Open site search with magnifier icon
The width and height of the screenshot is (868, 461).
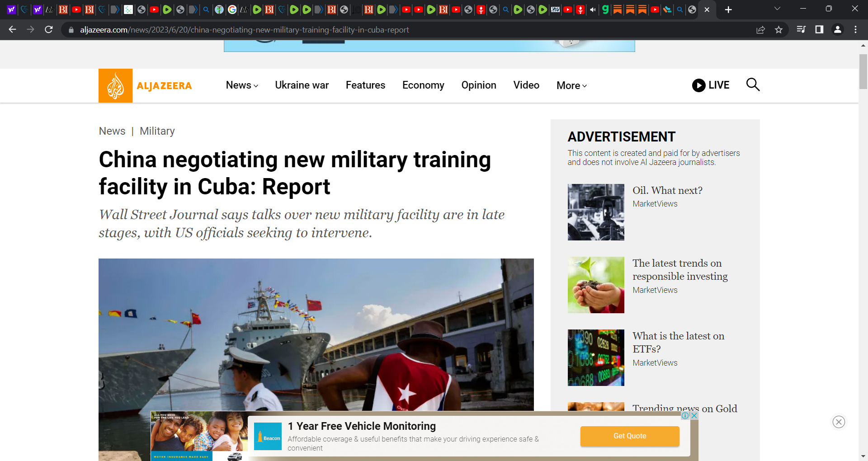(x=753, y=85)
